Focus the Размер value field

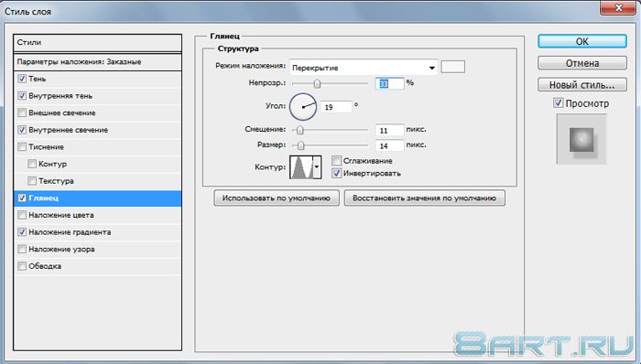point(389,145)
